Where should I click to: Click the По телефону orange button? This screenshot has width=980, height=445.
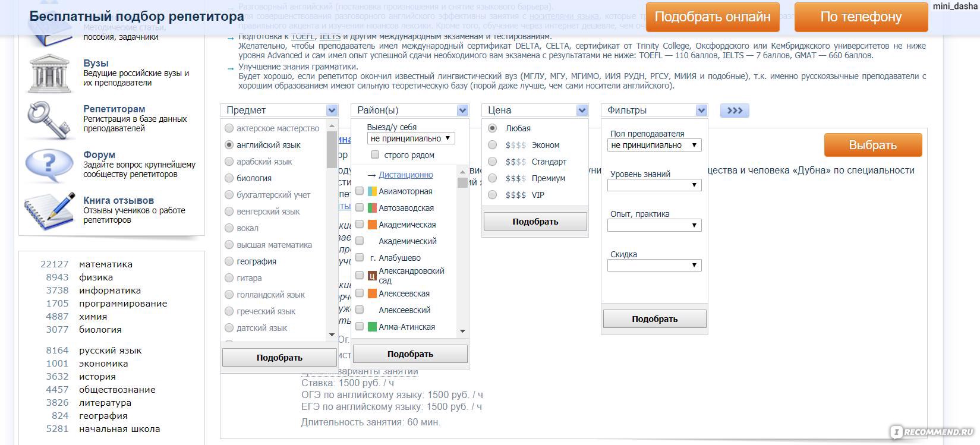[x=861, y=17]
